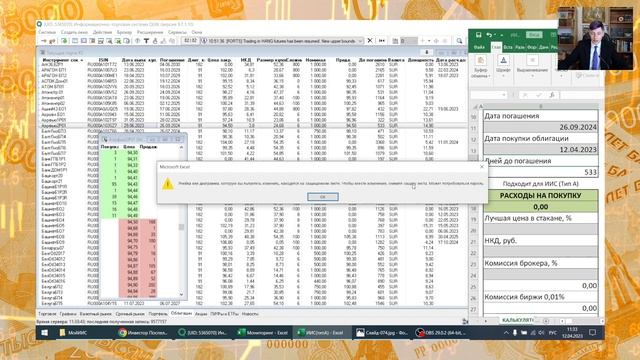Click the Лучшая цена в стакане, % cell
The width and height of the screenshot is (640, 360).
click(541, 218)
